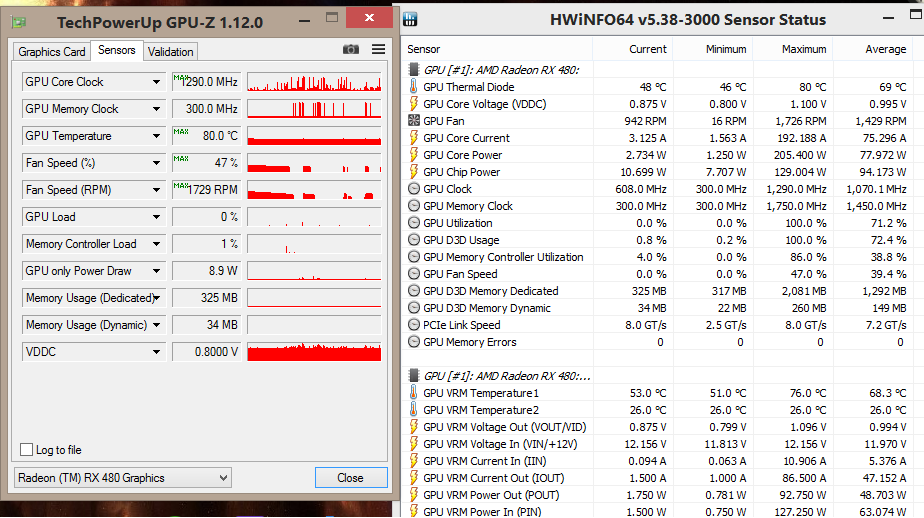The width and height of the screenshot is (924, 518).
Task: Click the GPU Core Clock history graph
Action: coord(314,82)
